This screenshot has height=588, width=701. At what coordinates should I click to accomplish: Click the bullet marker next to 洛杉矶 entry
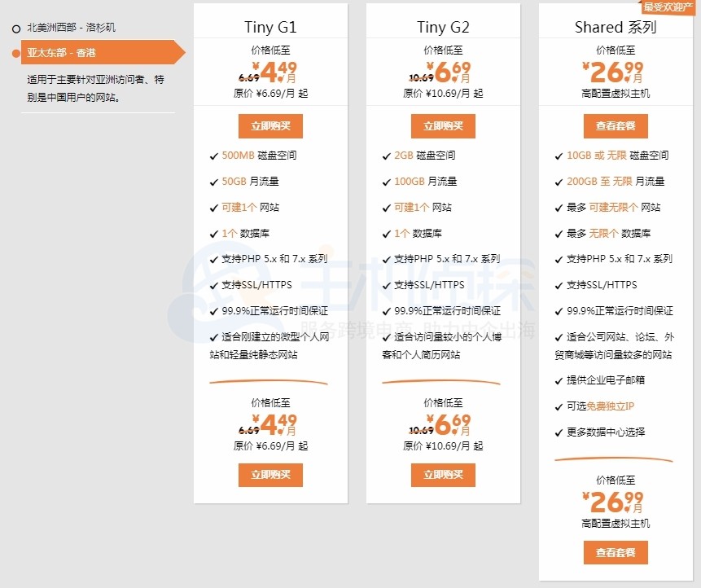click(15, 26)
